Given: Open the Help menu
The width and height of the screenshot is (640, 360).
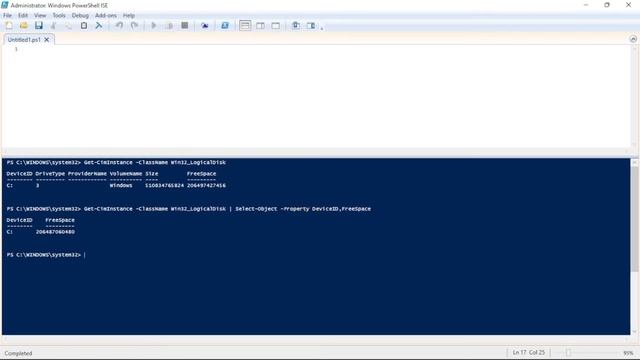Looking at the screenshot, I should click(129, 16).
